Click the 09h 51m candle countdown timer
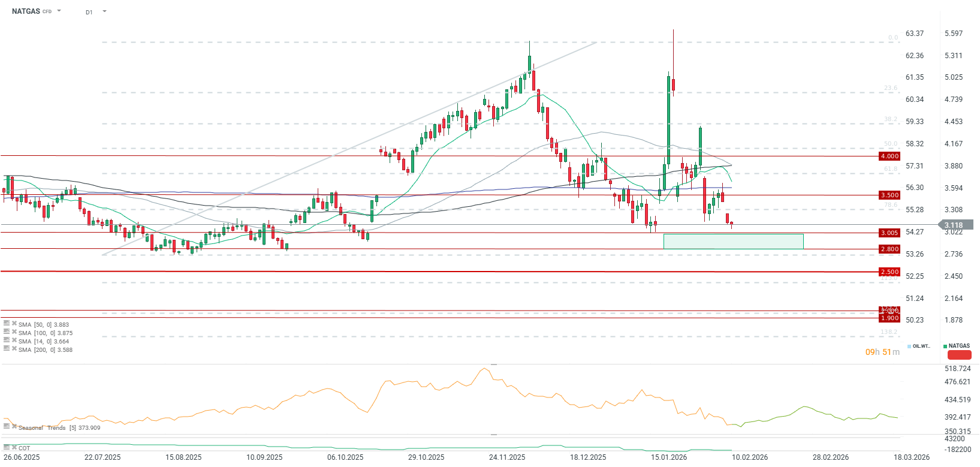The width and height of the screenshot is (980, 467). (882, 352)
